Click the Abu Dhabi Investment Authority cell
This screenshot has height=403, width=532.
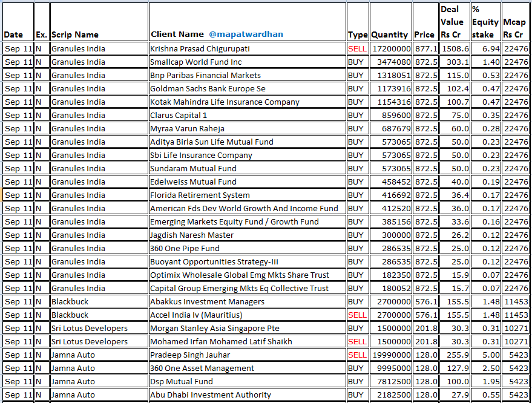248,395
